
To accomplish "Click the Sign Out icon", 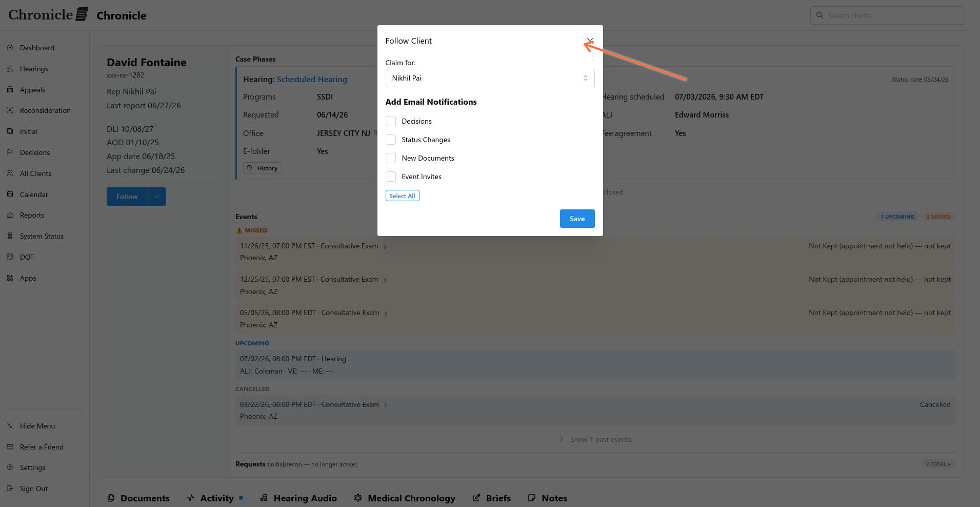I will click(10, 489).
